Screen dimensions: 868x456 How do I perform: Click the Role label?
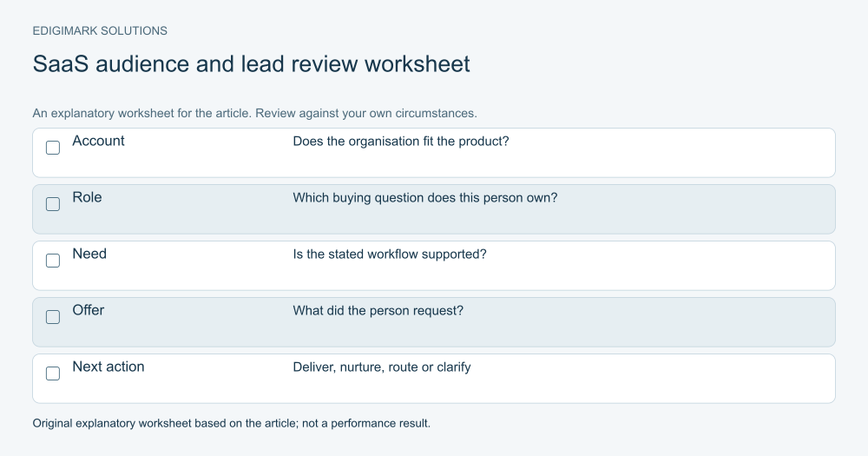click(87, 197)
